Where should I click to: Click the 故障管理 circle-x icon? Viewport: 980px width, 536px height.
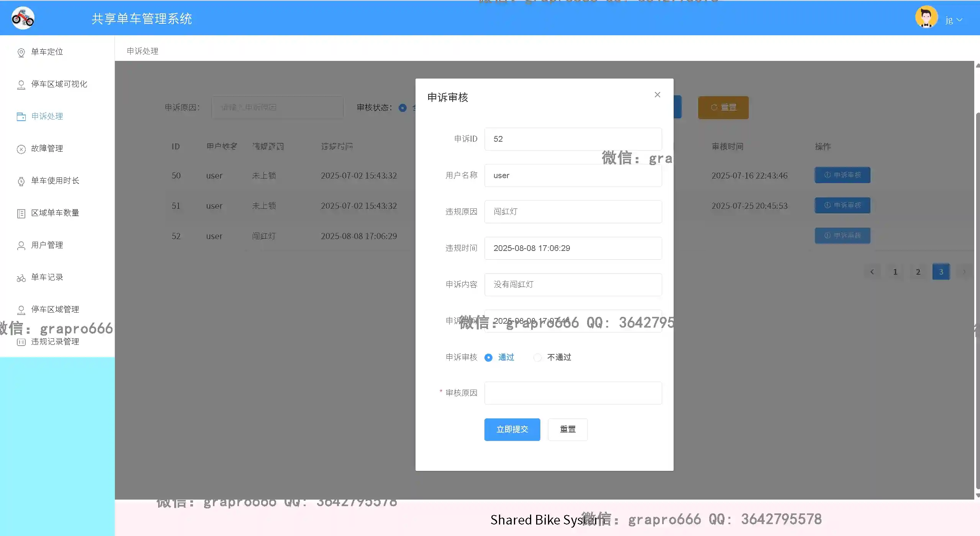pos(21,149)
